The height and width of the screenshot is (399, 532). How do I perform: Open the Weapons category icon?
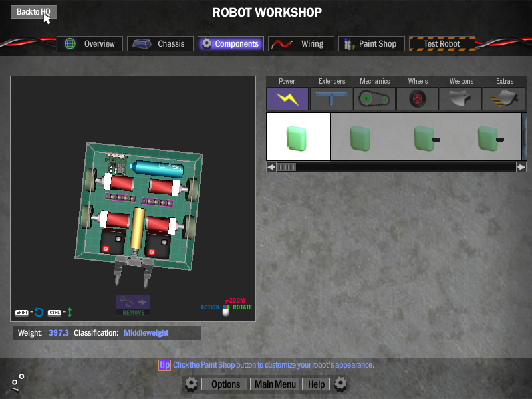pyautogui.click(x=461, y=99)
